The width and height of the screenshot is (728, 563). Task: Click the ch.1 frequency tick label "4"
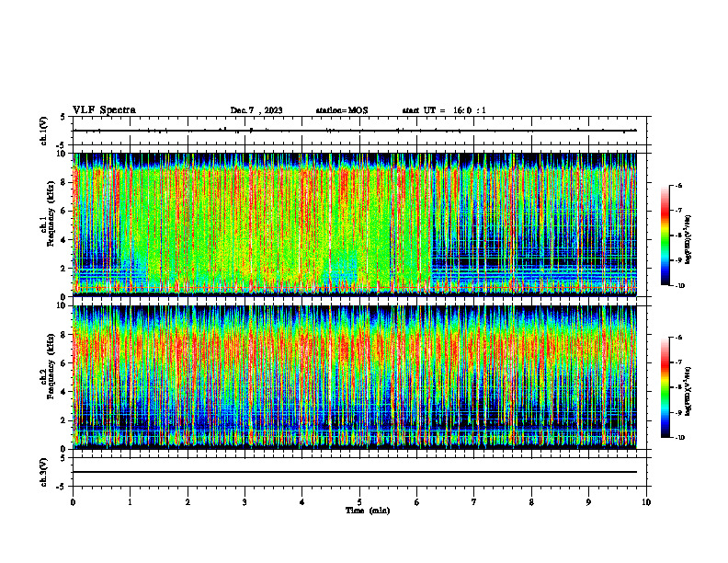(x=63, y=240)
